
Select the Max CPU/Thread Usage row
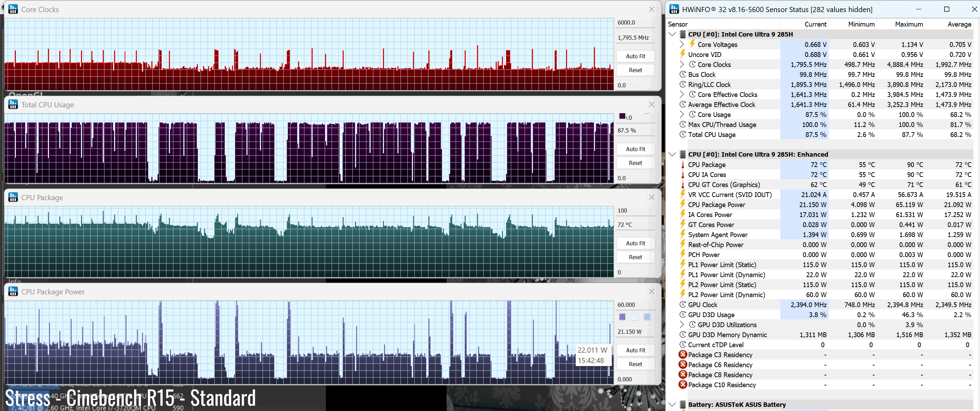click(820, 125)
